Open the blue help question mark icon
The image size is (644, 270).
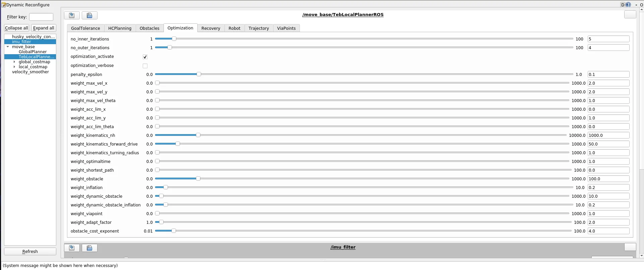pyautogui.click(x=628, y=5)
